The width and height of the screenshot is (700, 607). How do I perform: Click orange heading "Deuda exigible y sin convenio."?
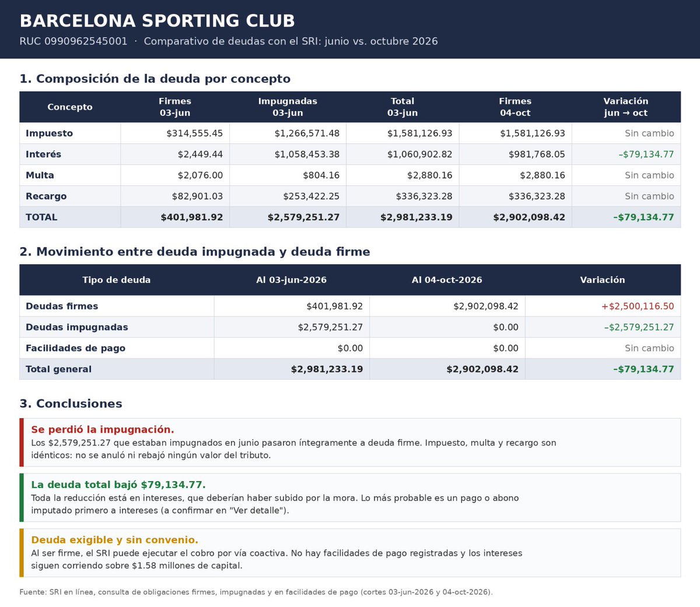point(115,541)
